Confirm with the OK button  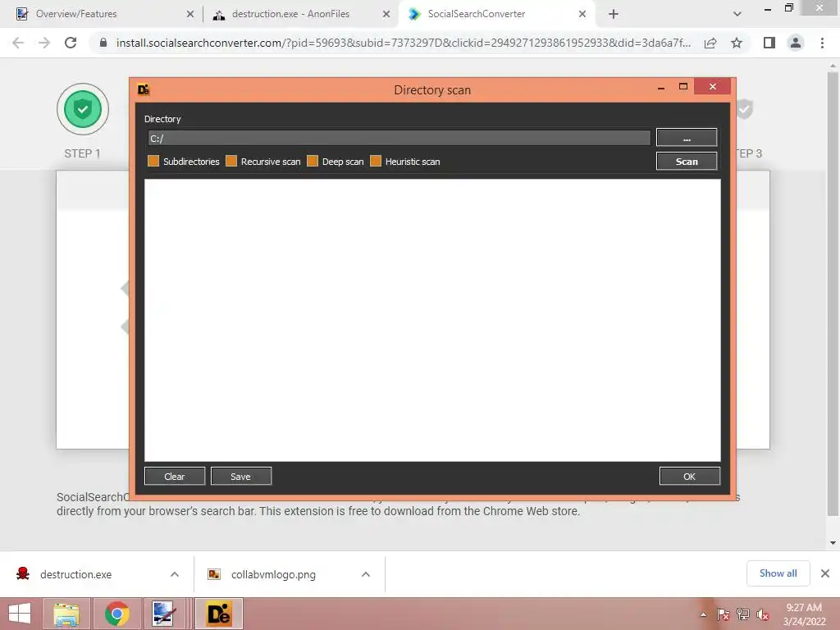689,477
